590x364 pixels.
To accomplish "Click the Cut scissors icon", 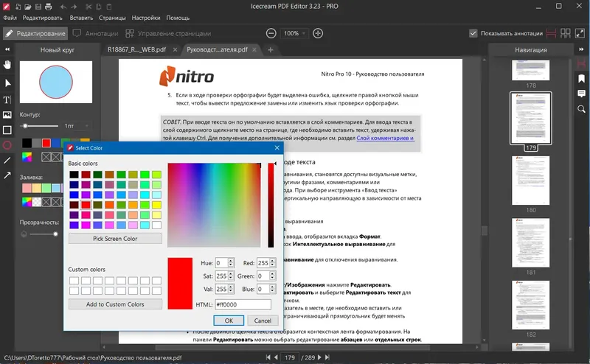I will [88, 7].
